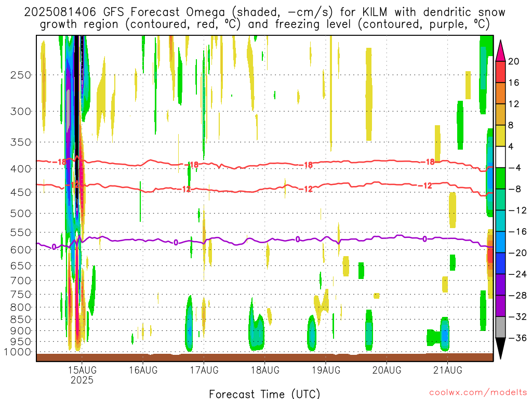Click the 18AUG time axis label

pos(265,370)
